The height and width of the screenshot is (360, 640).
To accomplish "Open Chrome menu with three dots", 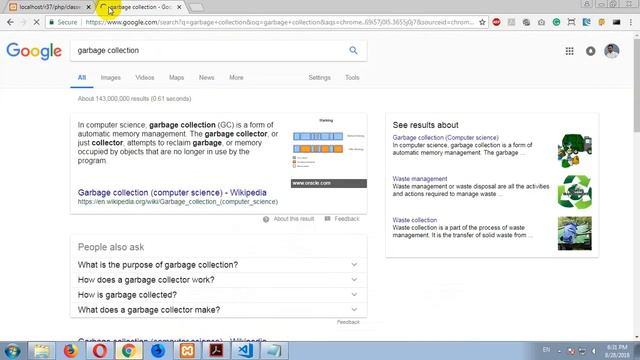I will (x=631, y=22).
